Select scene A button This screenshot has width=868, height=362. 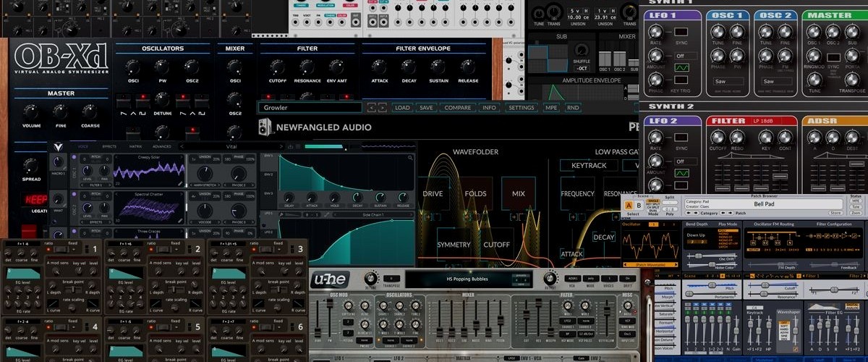pyautogui.click(x=628, y=206)
